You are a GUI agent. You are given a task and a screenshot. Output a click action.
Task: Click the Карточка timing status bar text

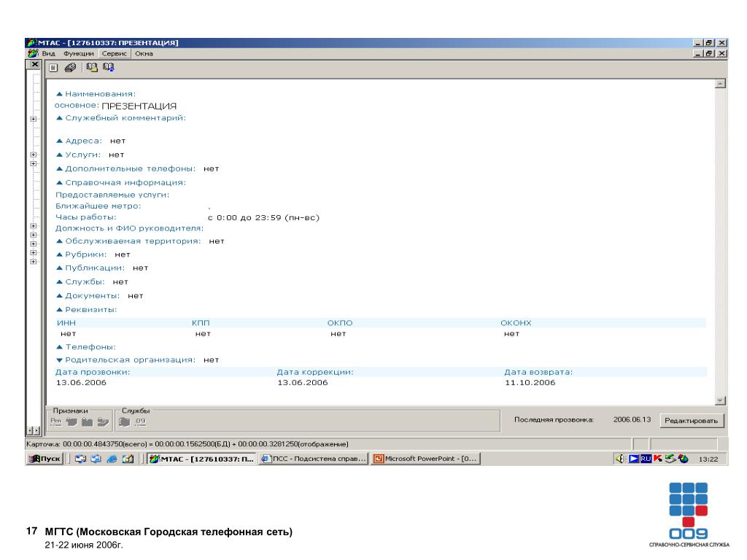pyautogui.click(x=187, y=444)
